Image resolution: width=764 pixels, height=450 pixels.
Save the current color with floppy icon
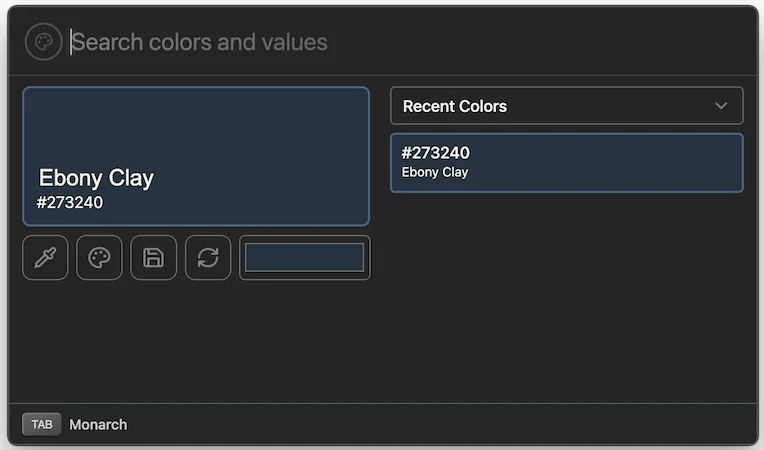coord(153,258)
